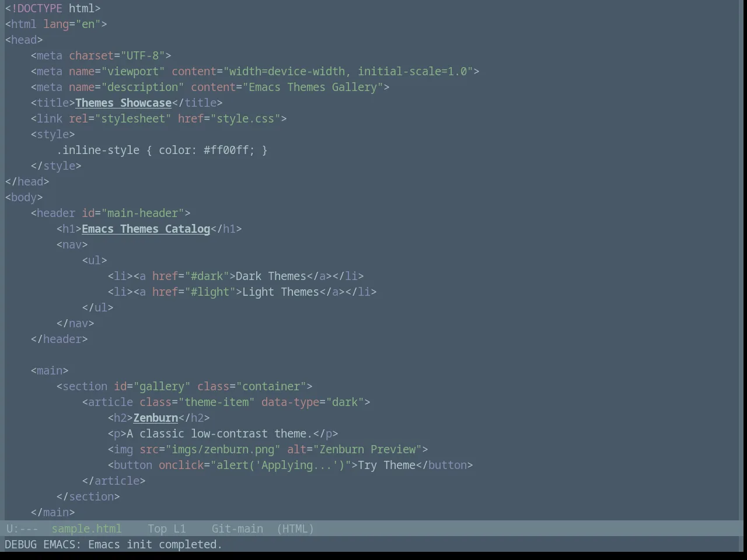Click the "Emacs Themes Gallery" content value
Screen dimensions: 747x560
[313, 87]
